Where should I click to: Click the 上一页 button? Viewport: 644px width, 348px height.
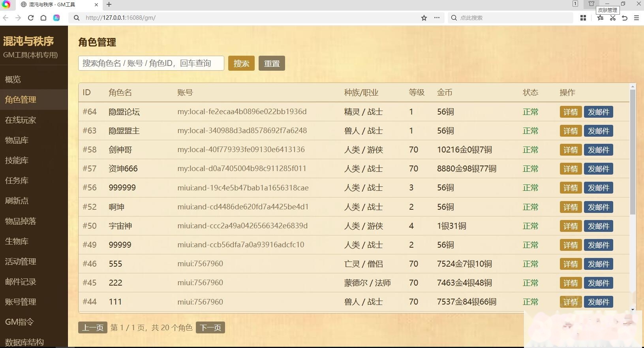(93, 327)
